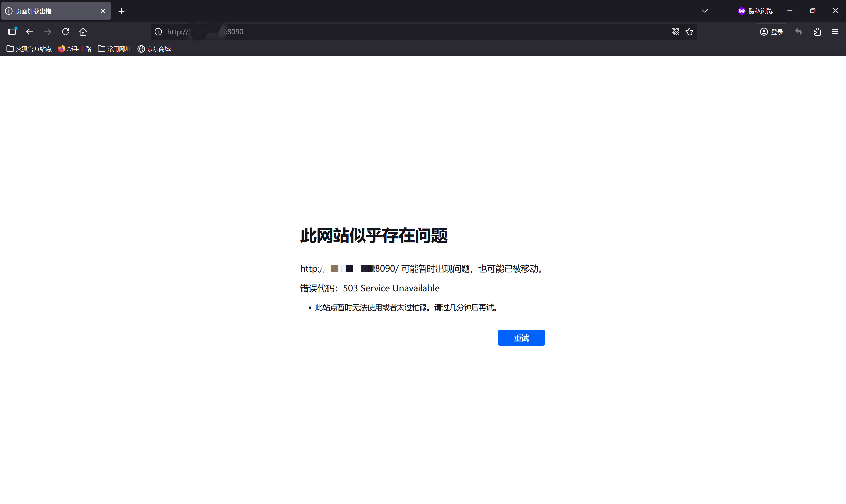Reload the current page
The height and width of the screenshot is (504, 846).
pos(66,32)
